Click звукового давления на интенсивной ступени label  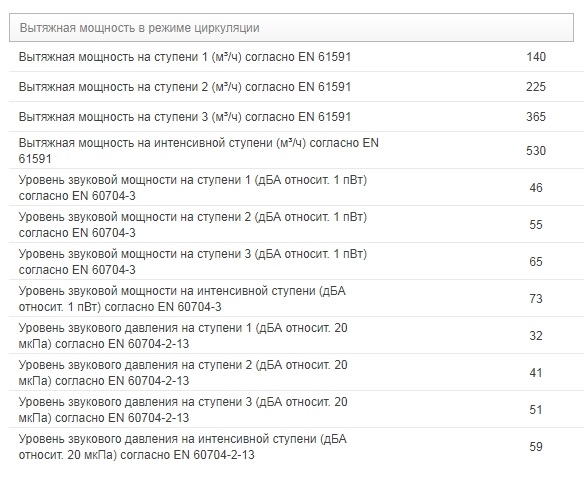coord(183,446)
